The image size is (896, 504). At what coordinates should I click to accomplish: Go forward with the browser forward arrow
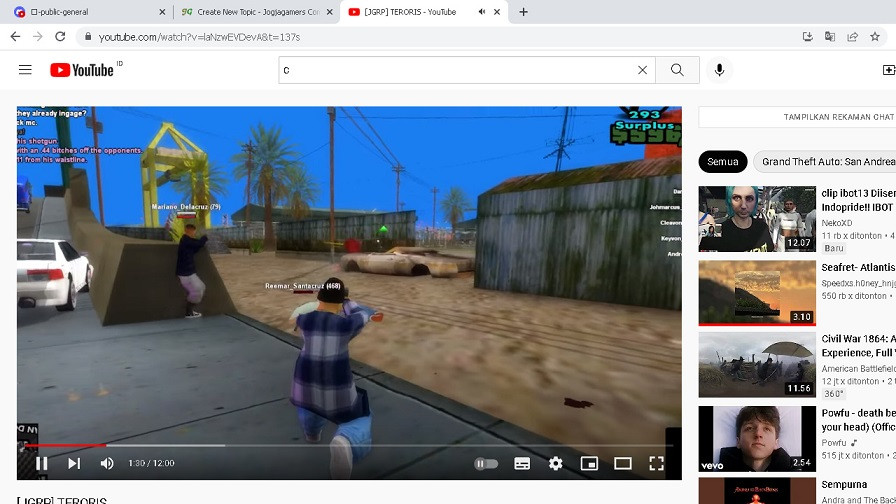(x=38, y=37)
